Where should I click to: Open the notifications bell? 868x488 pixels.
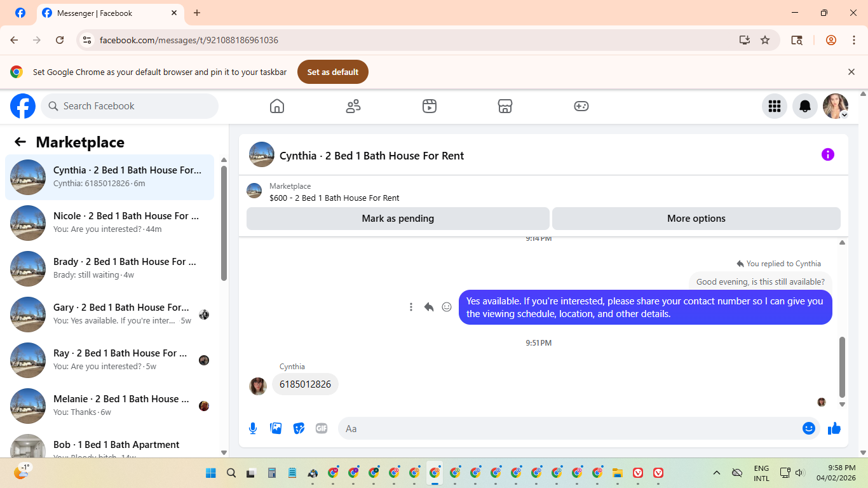(805, 106)
